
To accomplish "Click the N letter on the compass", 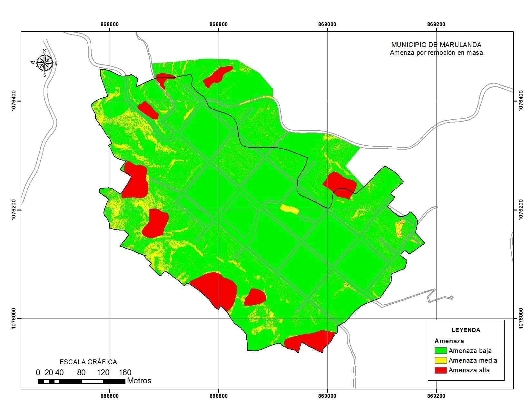I will pos(44,51).
